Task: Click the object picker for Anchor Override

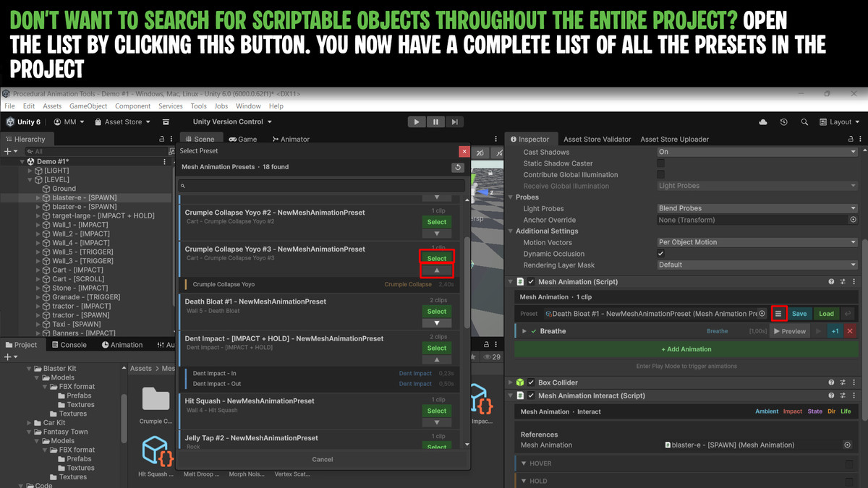Action: pyautogui.click(x=853, y=220)
